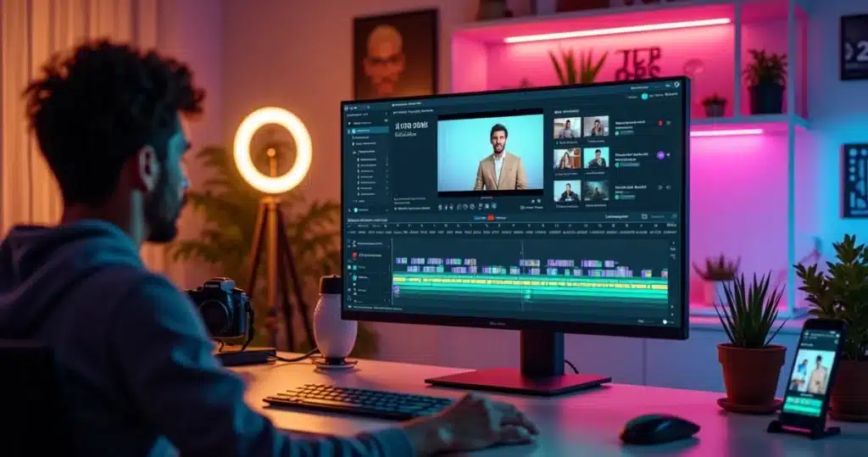Viewport: 868px width, 457px height.
Task: Click the purple circle icon beside the second list entry
Action: click(x=660, y=156)
